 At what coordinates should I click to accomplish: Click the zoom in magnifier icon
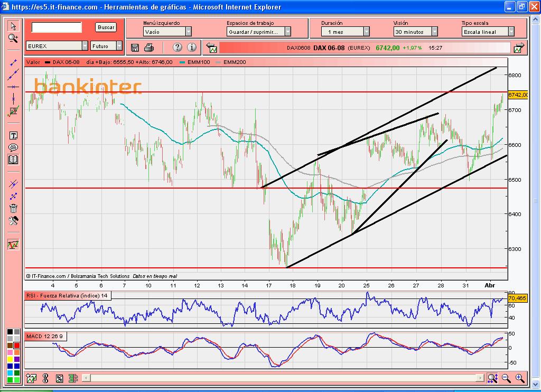click(520, 378)
